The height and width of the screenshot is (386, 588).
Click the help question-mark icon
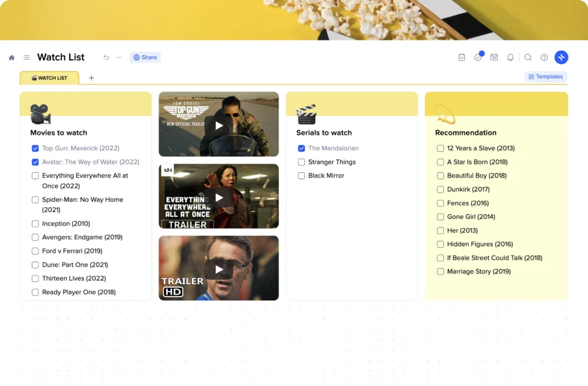(x=544, y=57)
